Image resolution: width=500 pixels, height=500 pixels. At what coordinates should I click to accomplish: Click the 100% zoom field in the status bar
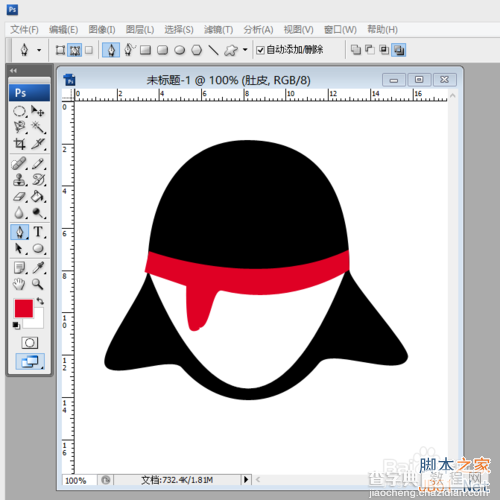(79, 480)
